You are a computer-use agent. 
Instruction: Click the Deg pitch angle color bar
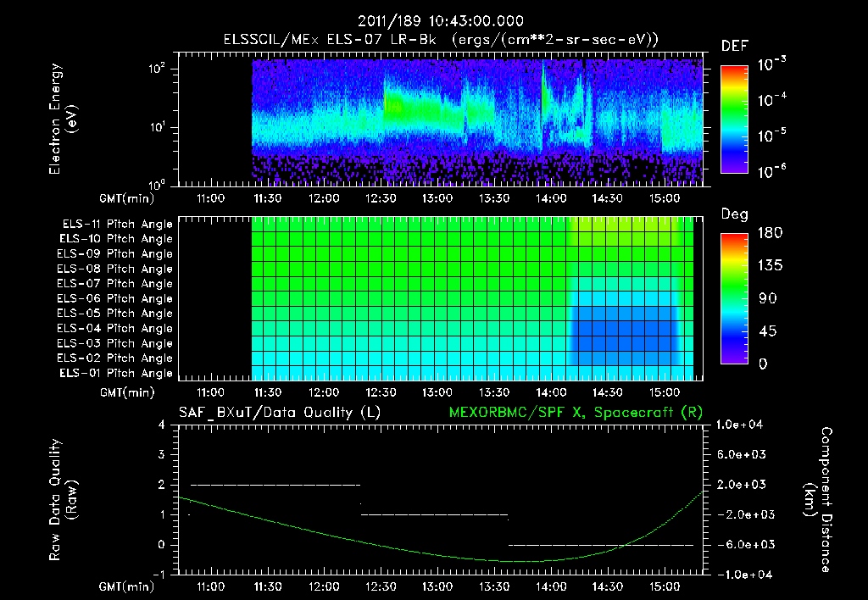point(734,299)
